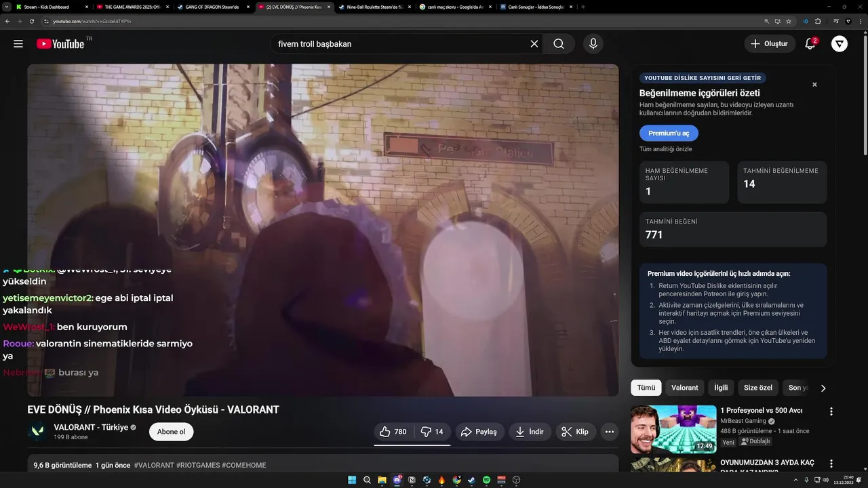Open OBS Studio from the taskbar
The image size is (868, 488).
pyautogui.click(x=517, y=480)
